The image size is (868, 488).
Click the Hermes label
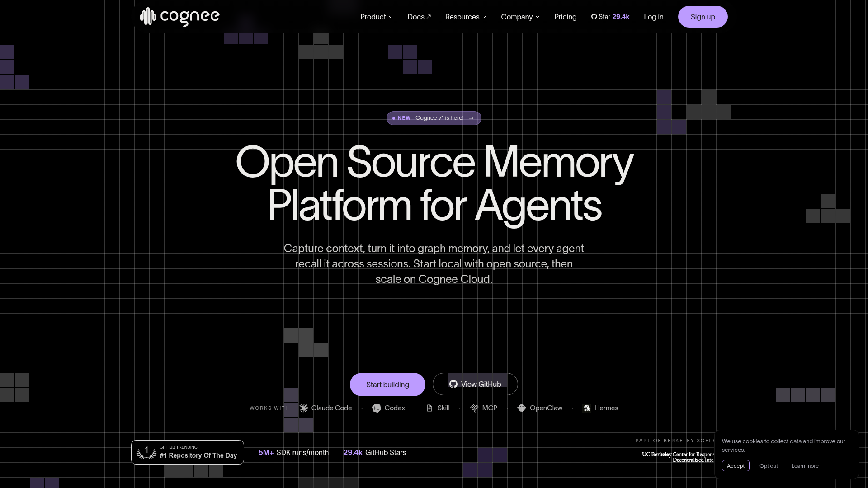click(606, 408)
